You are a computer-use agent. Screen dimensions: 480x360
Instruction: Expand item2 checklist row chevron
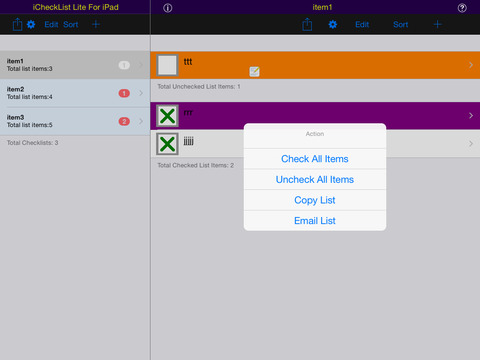[x=141, y=93]
